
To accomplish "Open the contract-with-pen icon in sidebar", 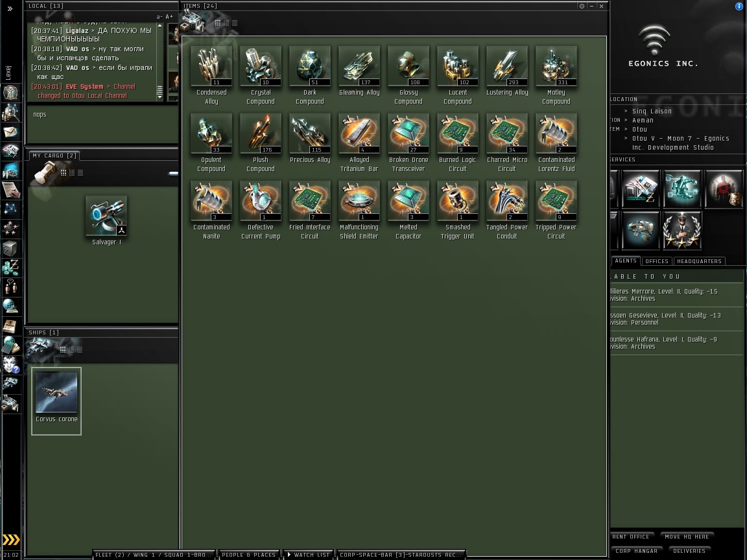I will click(x=10, y=190).
